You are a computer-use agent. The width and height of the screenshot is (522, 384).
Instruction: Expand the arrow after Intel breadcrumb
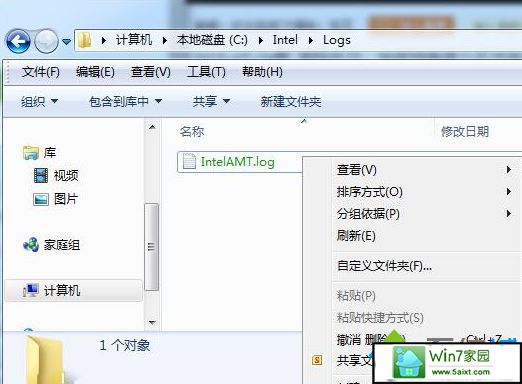[x=311, y=41]
